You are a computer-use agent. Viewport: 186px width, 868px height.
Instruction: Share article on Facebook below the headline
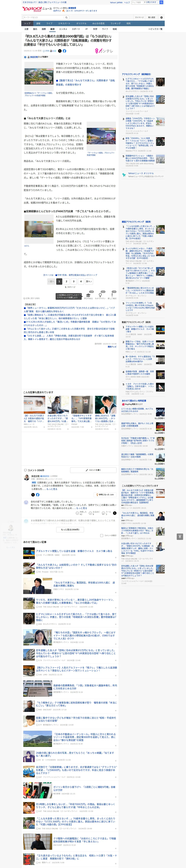[x=64, y=51]
